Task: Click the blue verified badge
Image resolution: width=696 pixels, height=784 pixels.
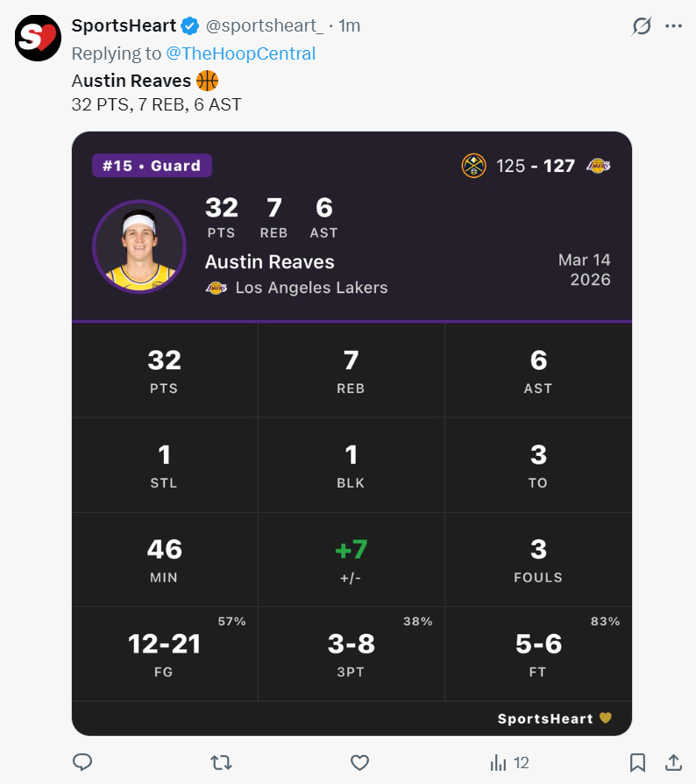Action: click(190, 26)
